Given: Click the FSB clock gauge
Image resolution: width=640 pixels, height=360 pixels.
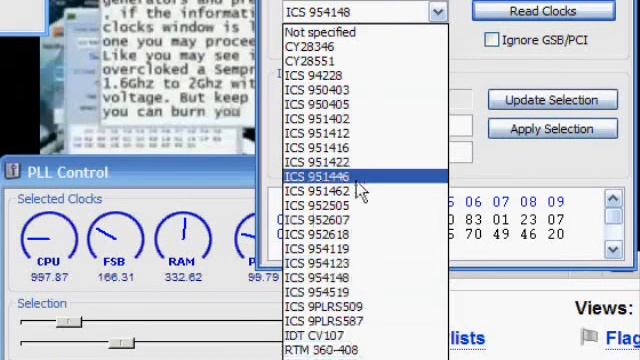Looking at the screenshot, I should click(x=116, y=235).
